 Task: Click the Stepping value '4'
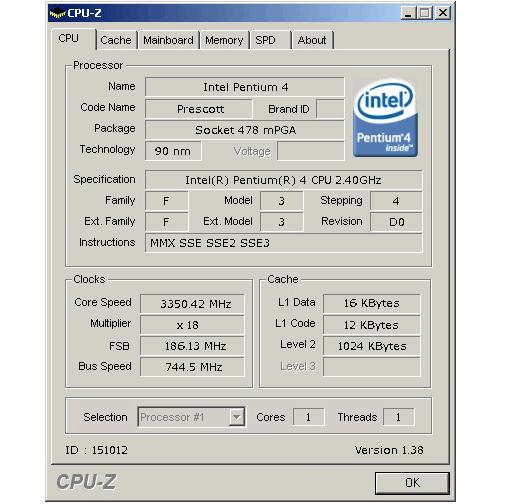396,201
